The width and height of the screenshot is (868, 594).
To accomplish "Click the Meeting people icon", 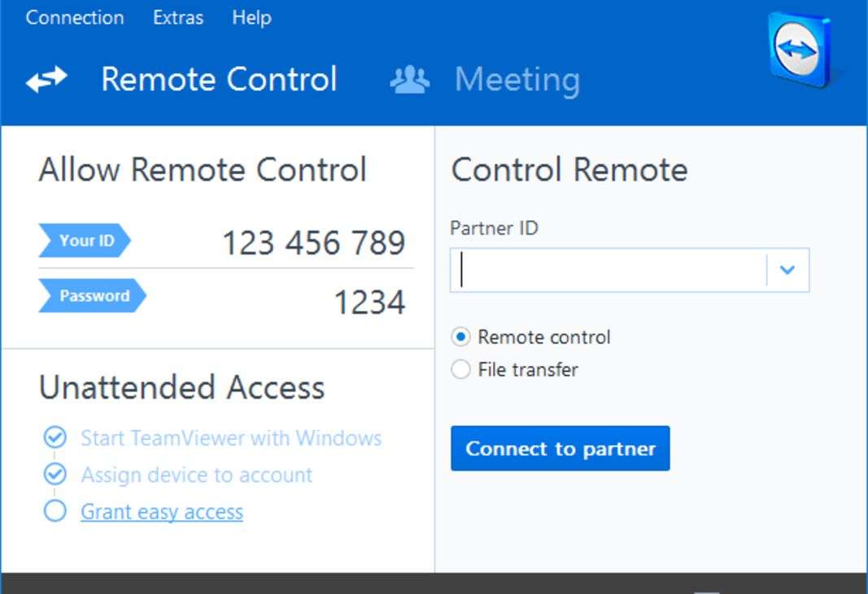I will click(x=409, y=80).
